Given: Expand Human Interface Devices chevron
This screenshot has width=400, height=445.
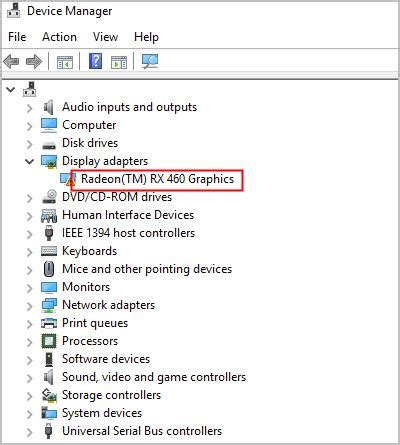Looking at the screenshot, I should pos(30,216).
